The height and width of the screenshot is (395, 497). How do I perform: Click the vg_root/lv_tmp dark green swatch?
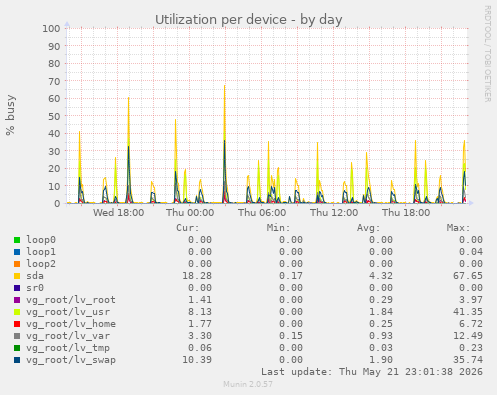(17, 348)
